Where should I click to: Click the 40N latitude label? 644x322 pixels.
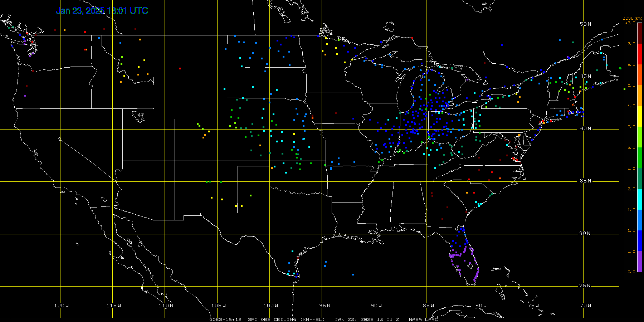585,129
